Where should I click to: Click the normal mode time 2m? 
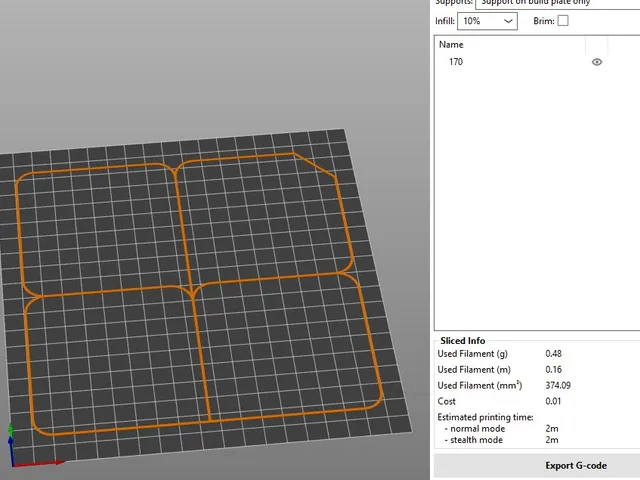click(x=552, y=429)
